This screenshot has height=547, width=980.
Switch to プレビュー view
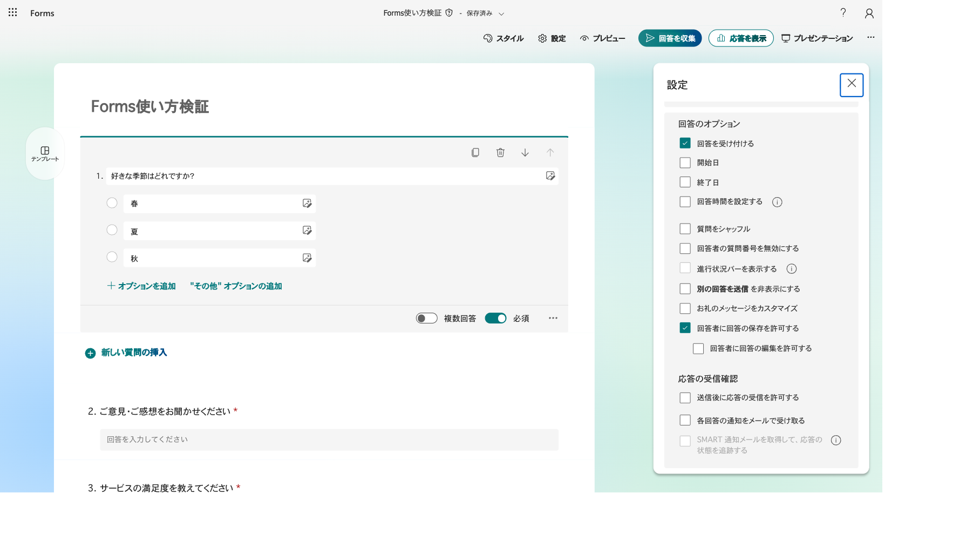click(x=602, y=38)
